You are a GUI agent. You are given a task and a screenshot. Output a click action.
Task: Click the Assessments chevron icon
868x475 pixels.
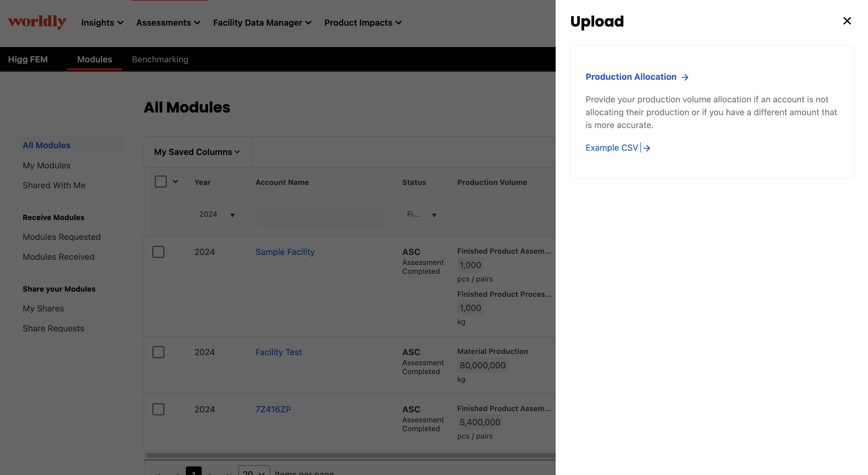[197, 23]
